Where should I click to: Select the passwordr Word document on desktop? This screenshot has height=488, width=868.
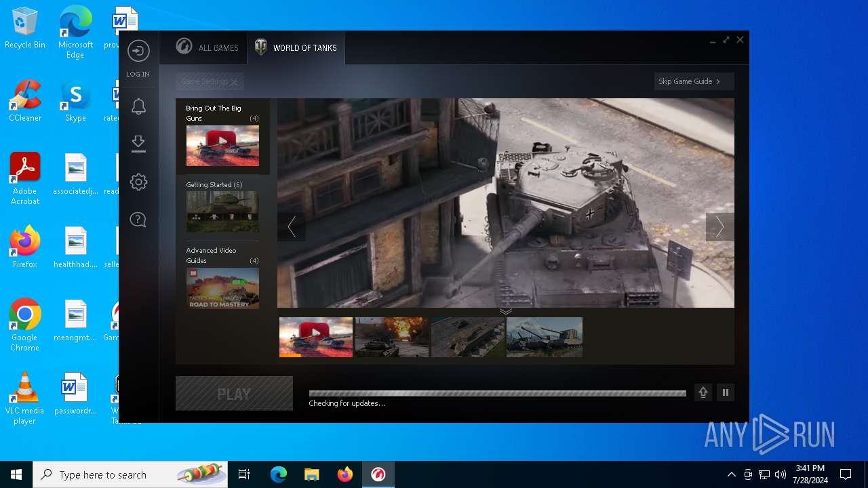tap(75, 394)
